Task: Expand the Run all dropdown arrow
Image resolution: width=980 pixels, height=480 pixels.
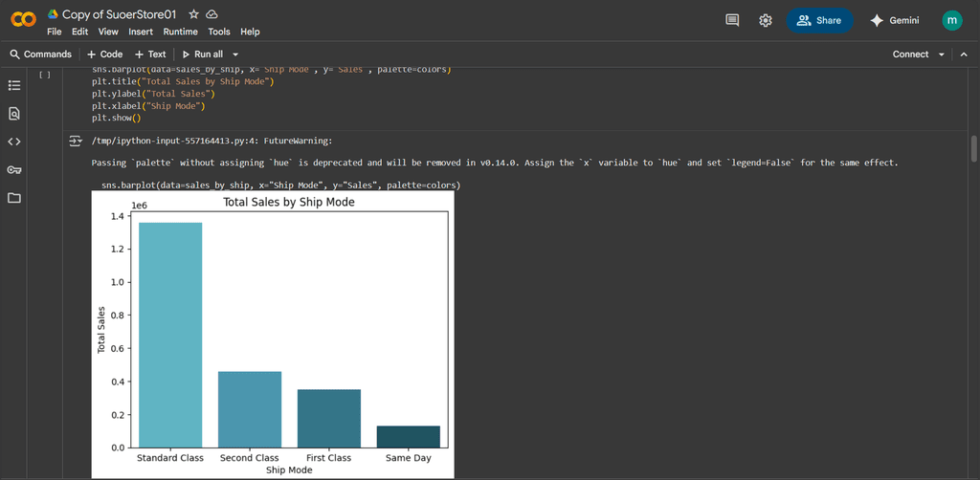Action: (x=235, y=55)
